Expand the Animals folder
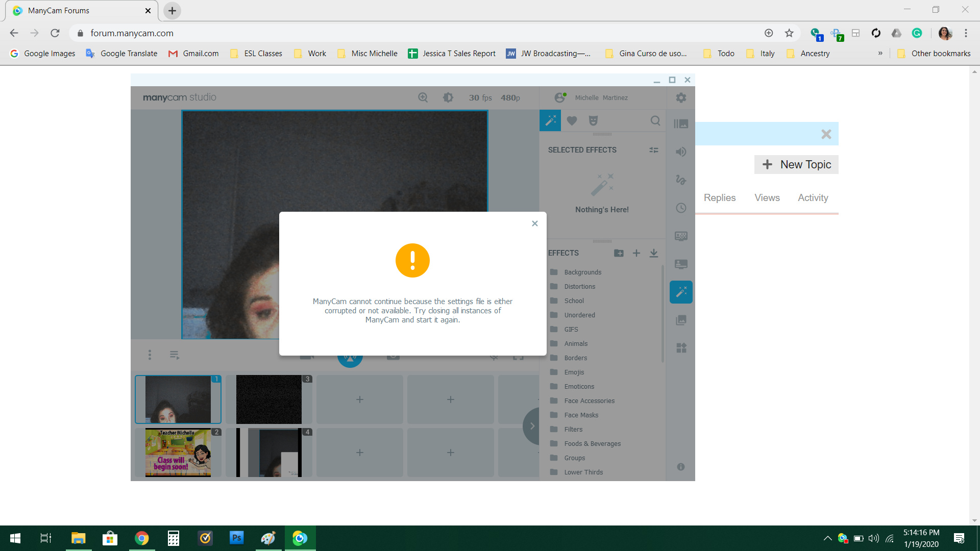The width and height of the screenshot is (980, 551). (x=569, y=343)
